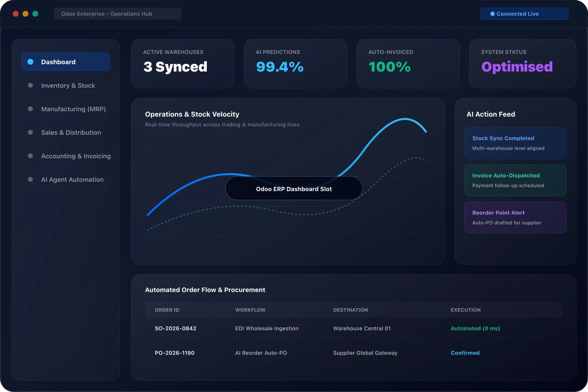Click the System Status Optimised card

[522, 64]
